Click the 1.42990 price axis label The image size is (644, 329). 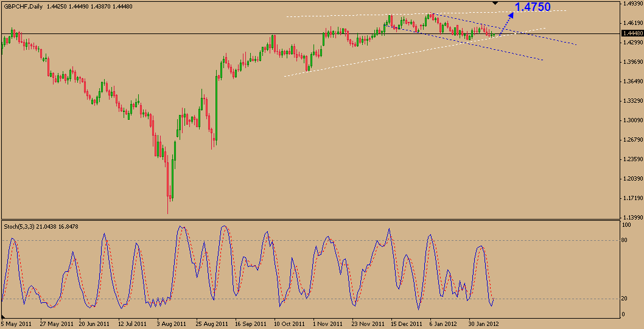point(633,43)
